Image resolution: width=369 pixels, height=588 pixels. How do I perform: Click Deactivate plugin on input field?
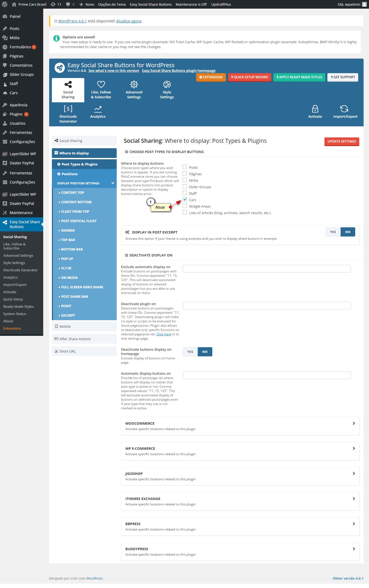[x=267, y=306]
